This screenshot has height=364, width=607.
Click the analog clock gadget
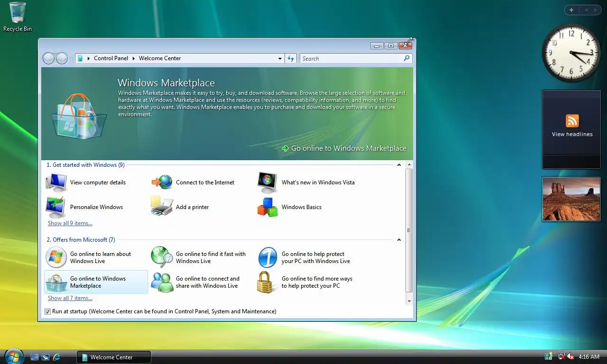click(x=571, y=53)
